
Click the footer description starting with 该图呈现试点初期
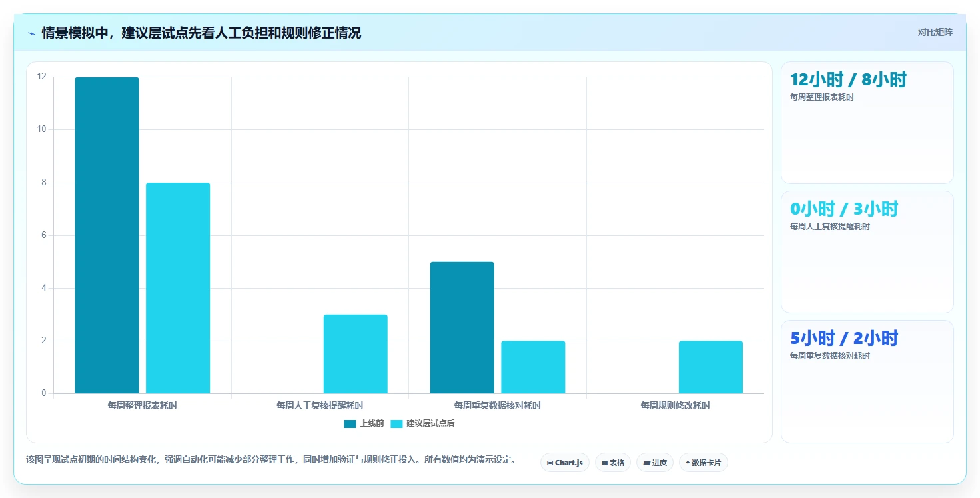point(270,460)
